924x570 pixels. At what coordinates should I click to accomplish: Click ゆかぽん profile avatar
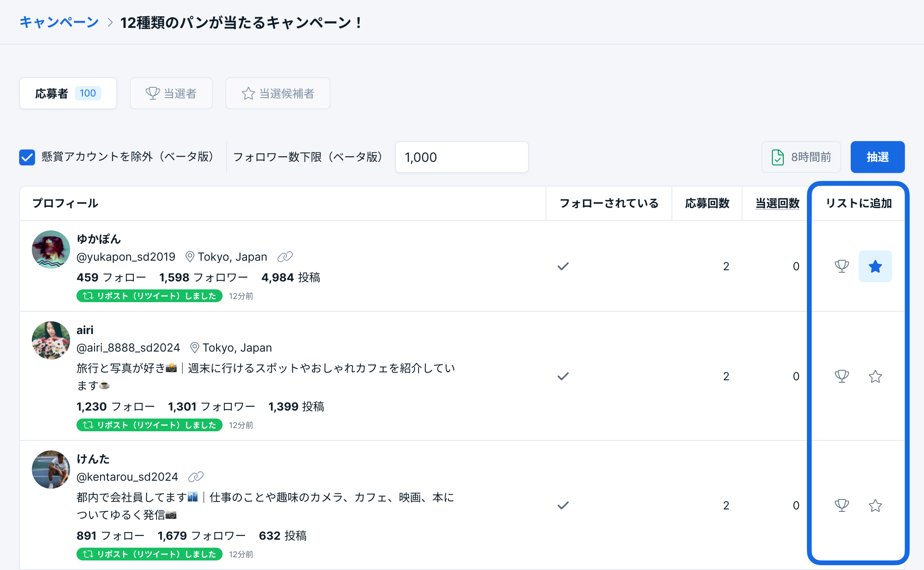tap(51, 250)
